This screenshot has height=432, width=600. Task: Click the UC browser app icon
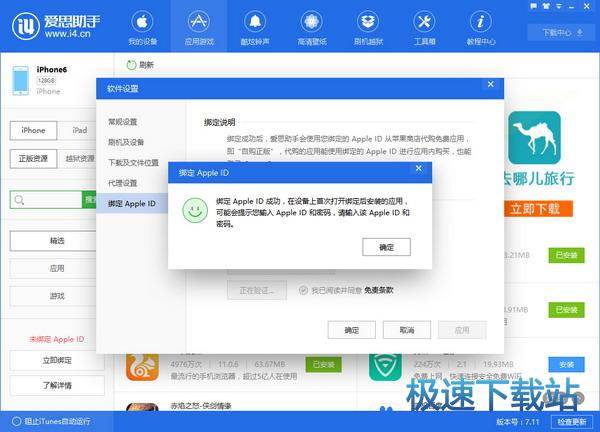coord(142,367)
